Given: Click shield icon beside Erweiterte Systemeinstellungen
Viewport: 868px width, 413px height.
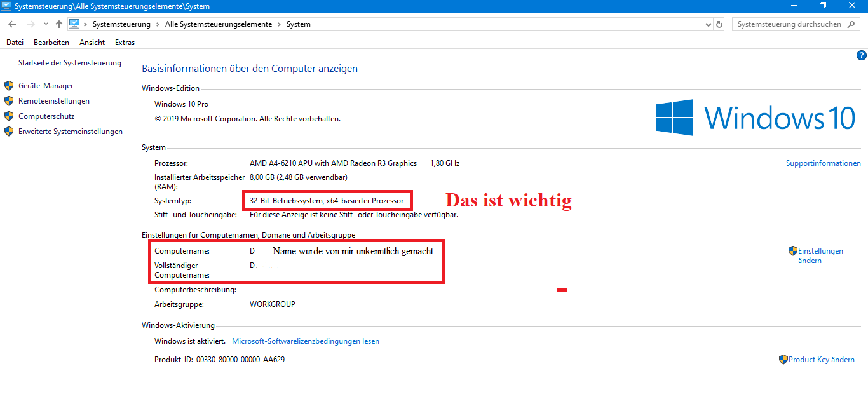Looking at the screenshot, I should [9, 131].
